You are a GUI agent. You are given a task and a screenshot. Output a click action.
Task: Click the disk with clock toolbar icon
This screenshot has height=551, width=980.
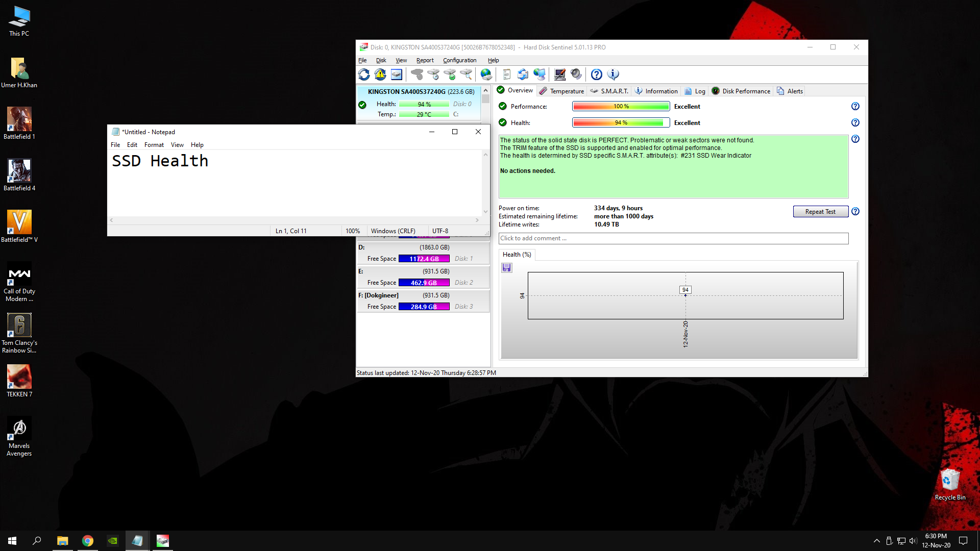433,74
